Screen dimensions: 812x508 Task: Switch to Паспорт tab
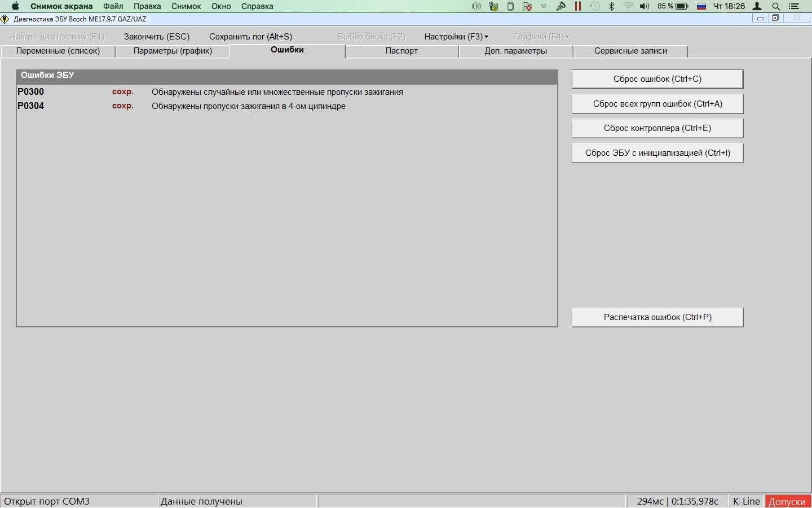point(401,51)
